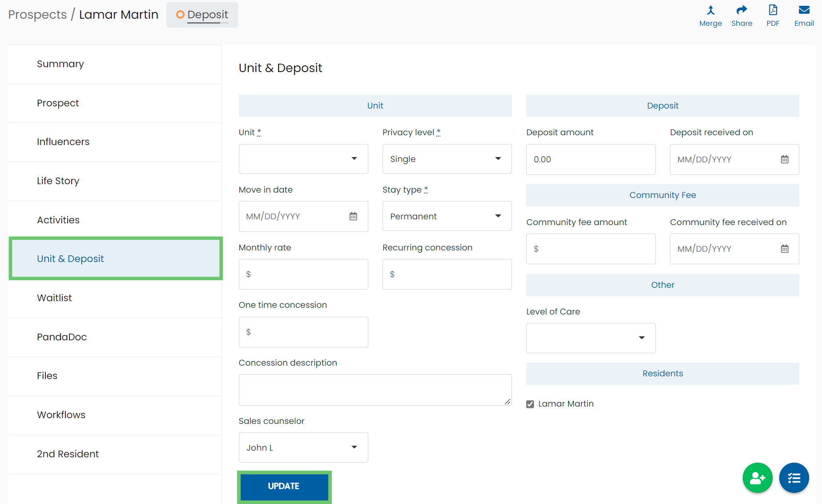Click into the Concession description text area
The image size is (822, 504).
click(x=375, y=390)
